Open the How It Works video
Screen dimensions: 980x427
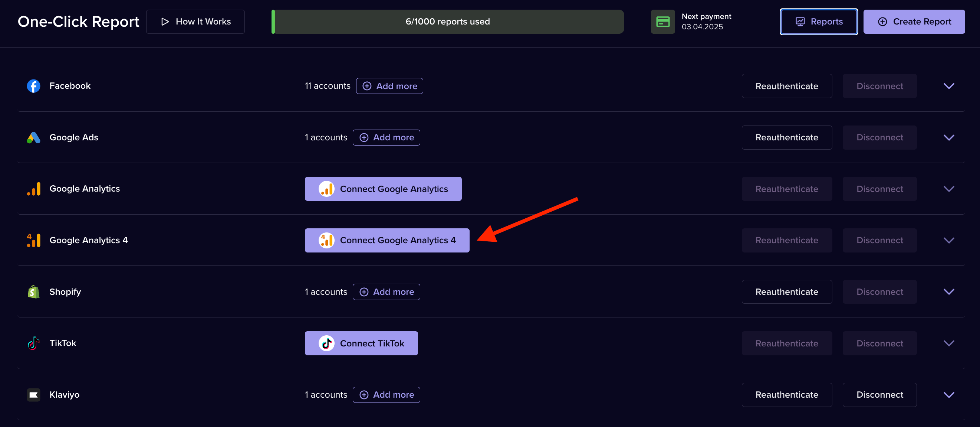(x=195, y=22)
